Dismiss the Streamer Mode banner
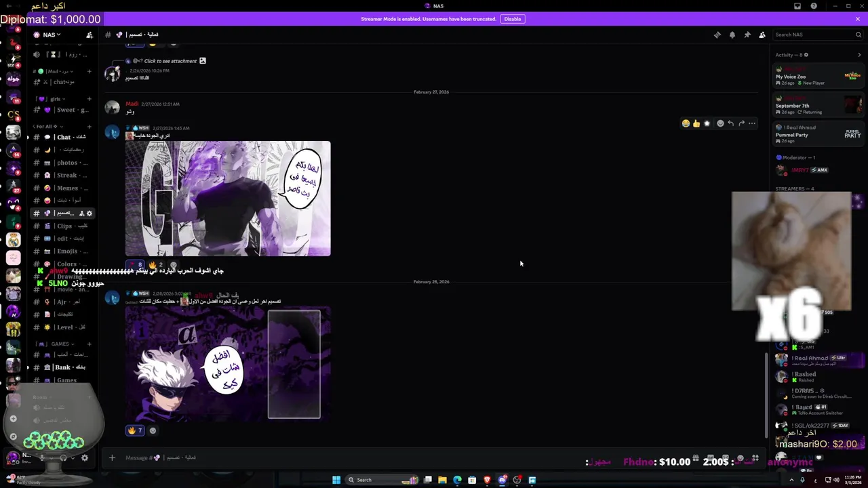The height and width of the screenshot is (488, 868). [x=858, y=19]
